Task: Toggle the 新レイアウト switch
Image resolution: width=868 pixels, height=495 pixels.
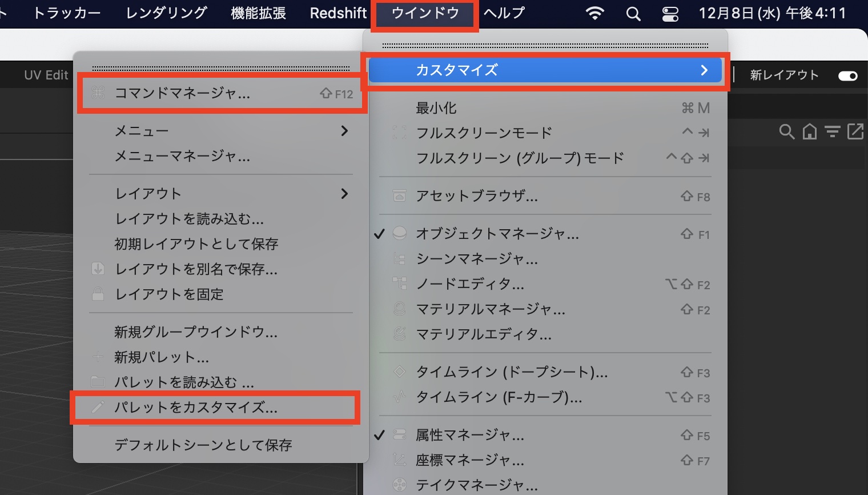Action: 847,75
